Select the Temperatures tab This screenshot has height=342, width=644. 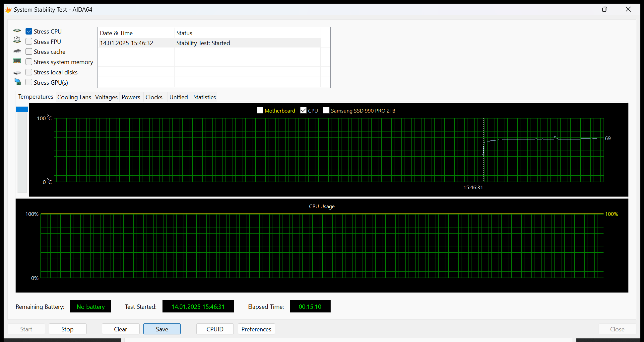coord(36,97)
